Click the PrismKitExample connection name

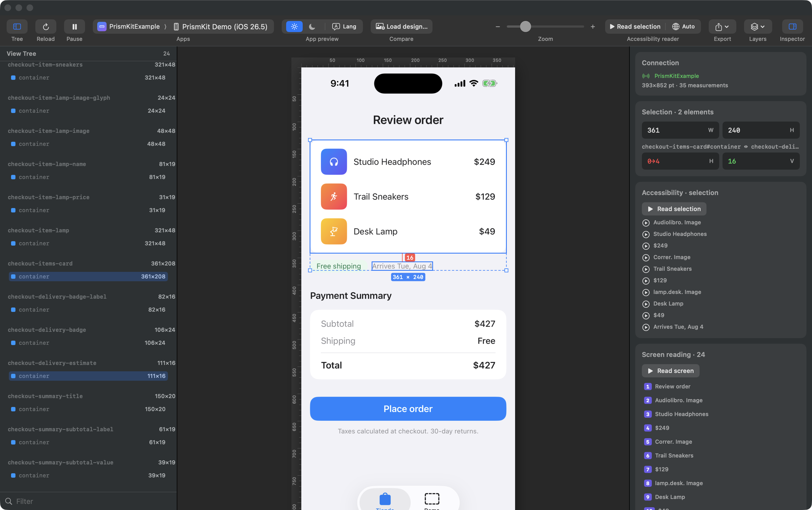click(x=676, y=76)
